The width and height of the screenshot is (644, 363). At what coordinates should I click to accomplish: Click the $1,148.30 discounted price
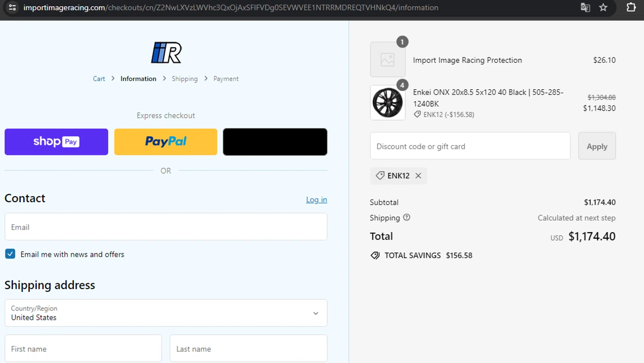coord(599,108)
